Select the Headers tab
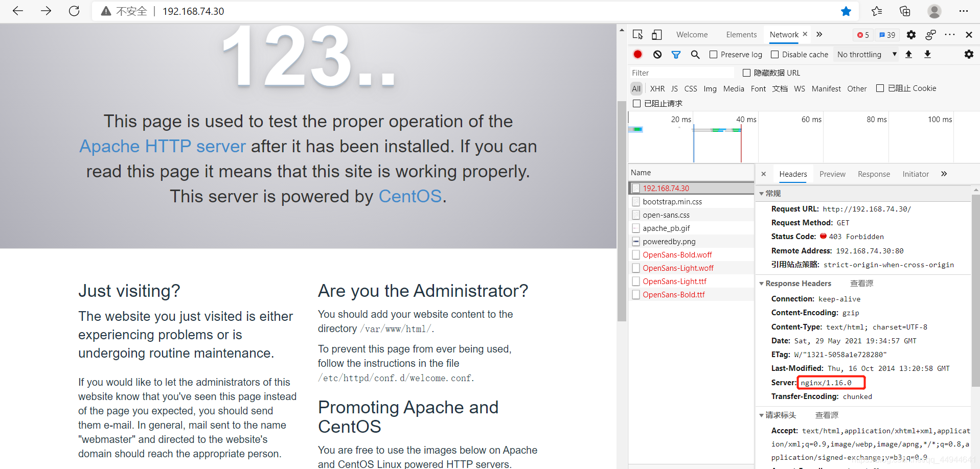 pyautogui.click(x=793, y=174)
